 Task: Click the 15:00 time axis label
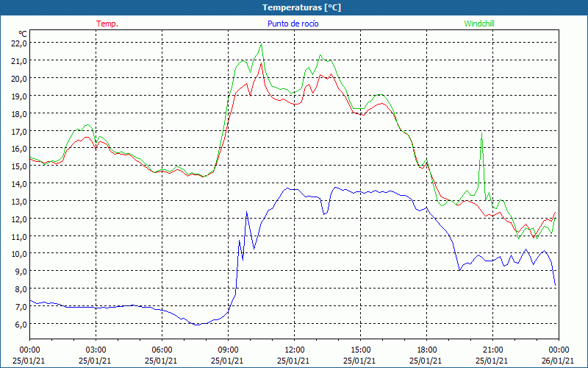(360, 350)
